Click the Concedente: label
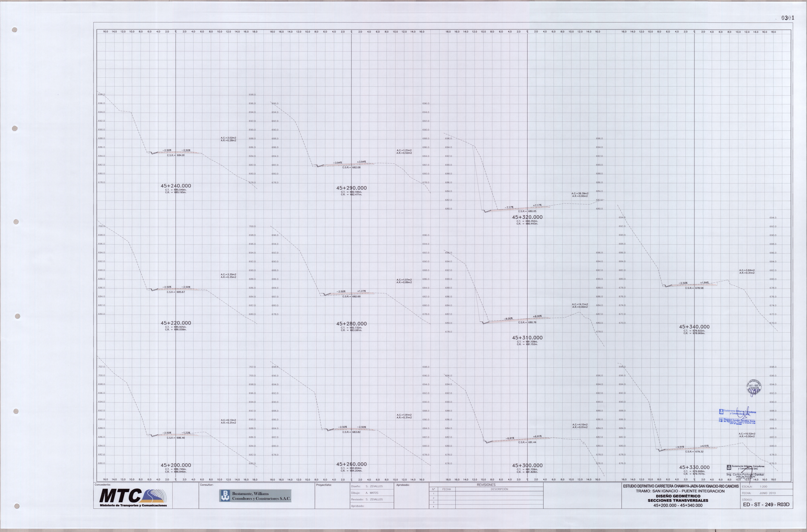The image size is (807, 532). pyautogui.click(x=103, y=485)
